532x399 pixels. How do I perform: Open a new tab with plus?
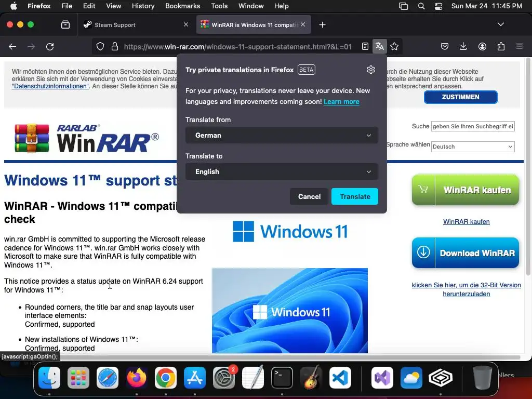coord(322,25)
